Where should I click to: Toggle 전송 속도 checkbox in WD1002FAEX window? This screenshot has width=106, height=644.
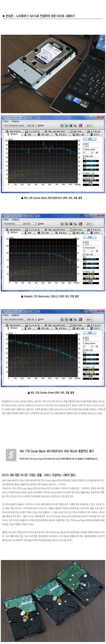click(84, 156)
